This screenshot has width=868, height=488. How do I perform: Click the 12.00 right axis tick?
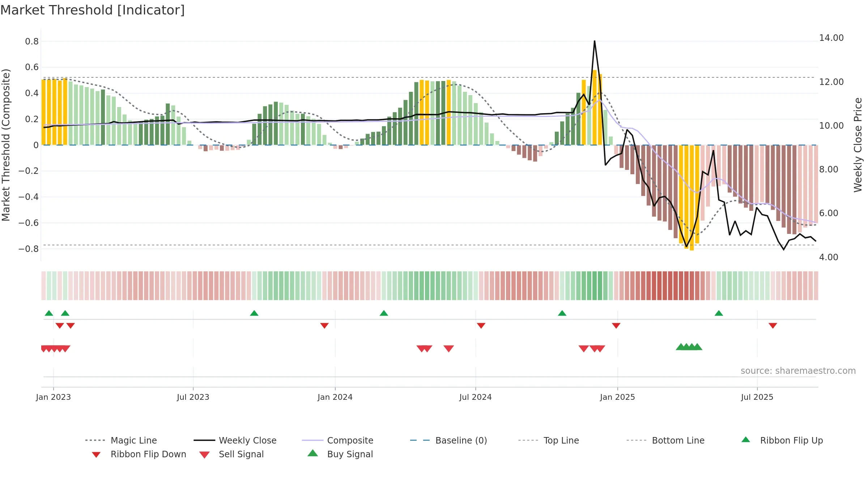click(x=831, y=82)
